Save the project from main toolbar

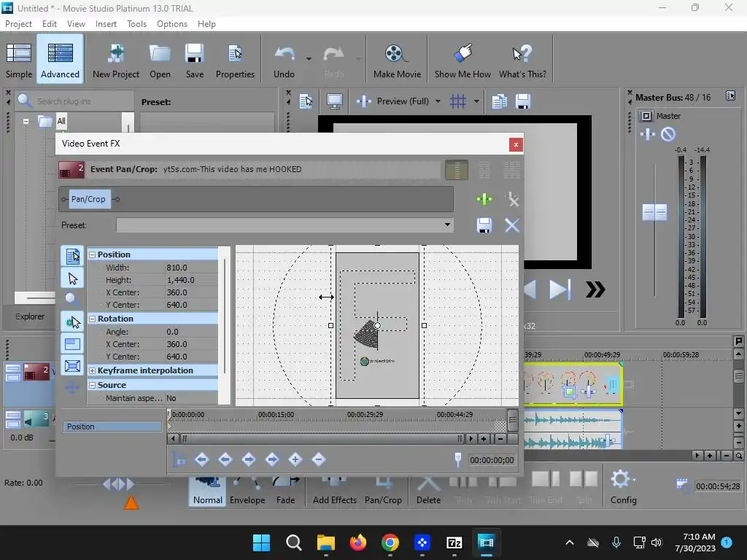point(194,60)
